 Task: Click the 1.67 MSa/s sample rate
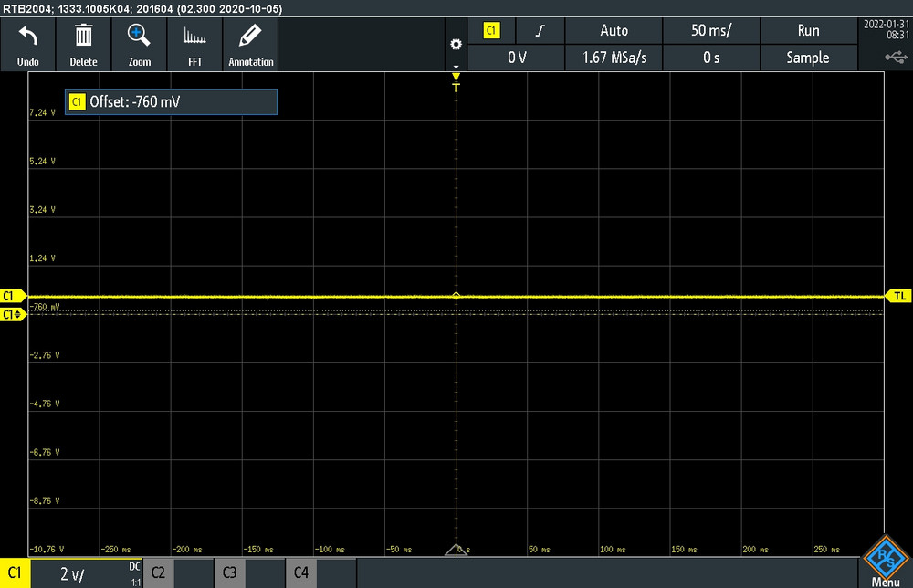614,58
